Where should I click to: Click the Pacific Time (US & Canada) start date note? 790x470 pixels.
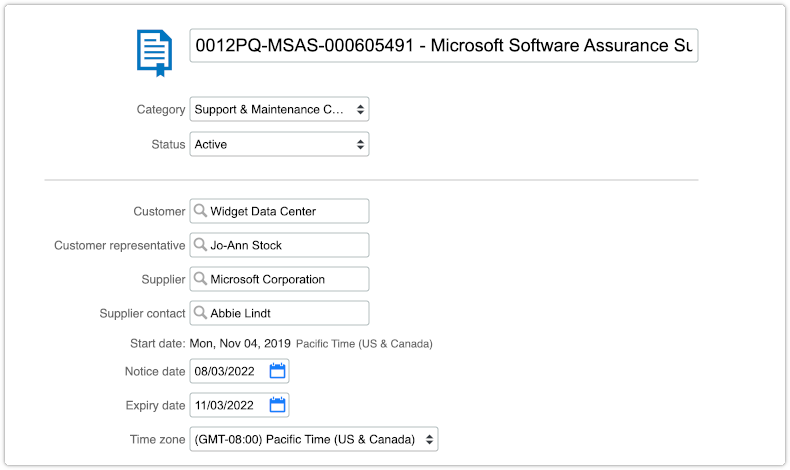point(364,344)
